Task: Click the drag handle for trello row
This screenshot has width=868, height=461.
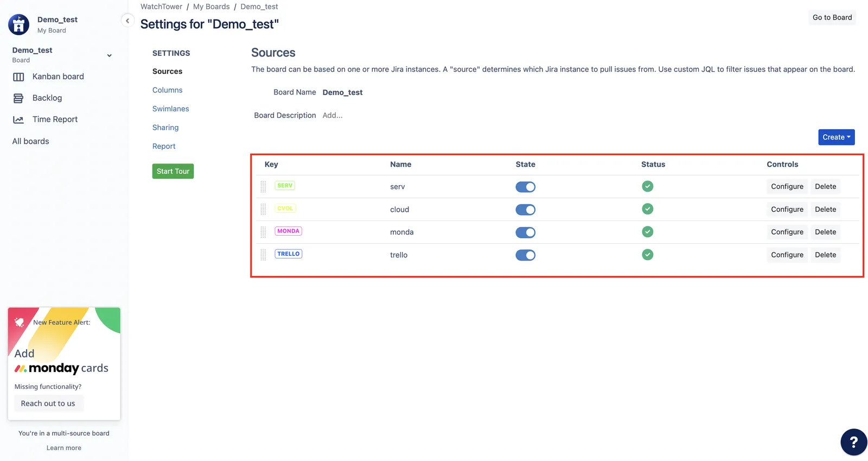Action: [263, 255]
